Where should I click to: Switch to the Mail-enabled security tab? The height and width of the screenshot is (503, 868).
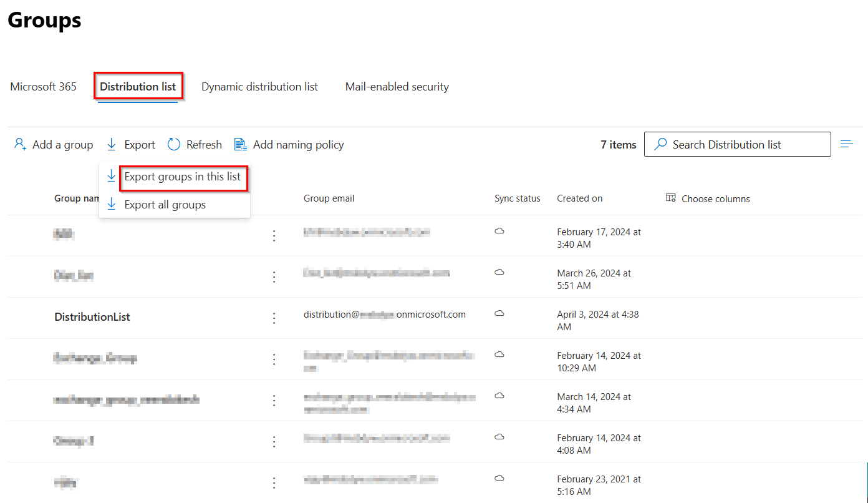pyautogui.click(x=397, y=86)
